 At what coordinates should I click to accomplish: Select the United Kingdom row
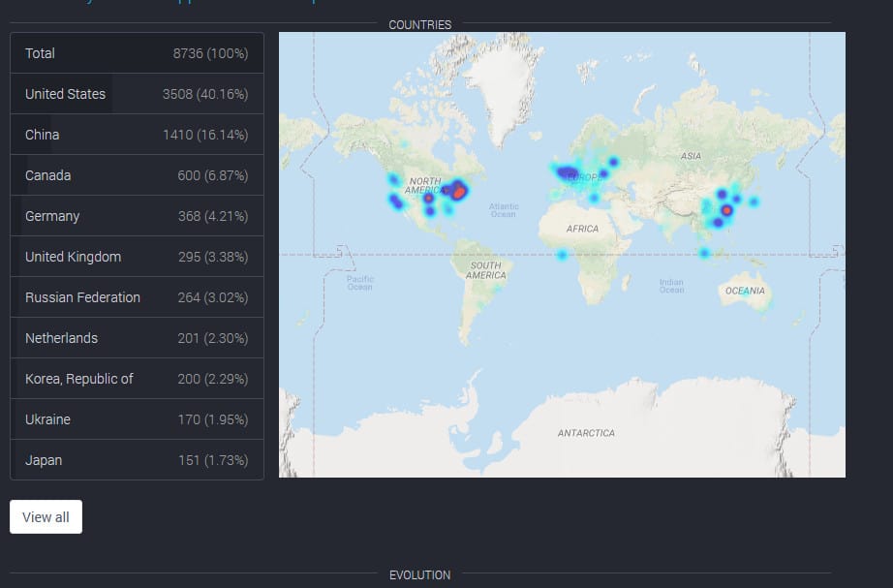pyautogui.click(x=137, y=257)
